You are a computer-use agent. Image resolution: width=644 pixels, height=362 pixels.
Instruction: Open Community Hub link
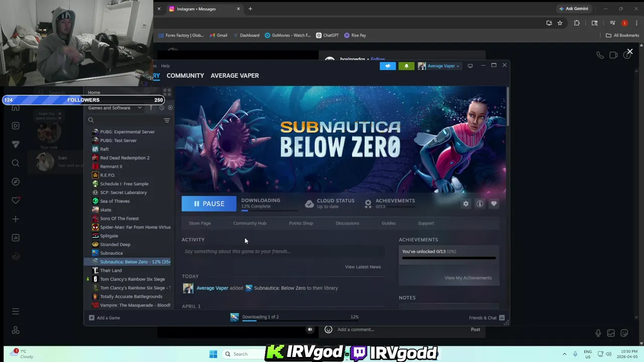tap(250, 223)
